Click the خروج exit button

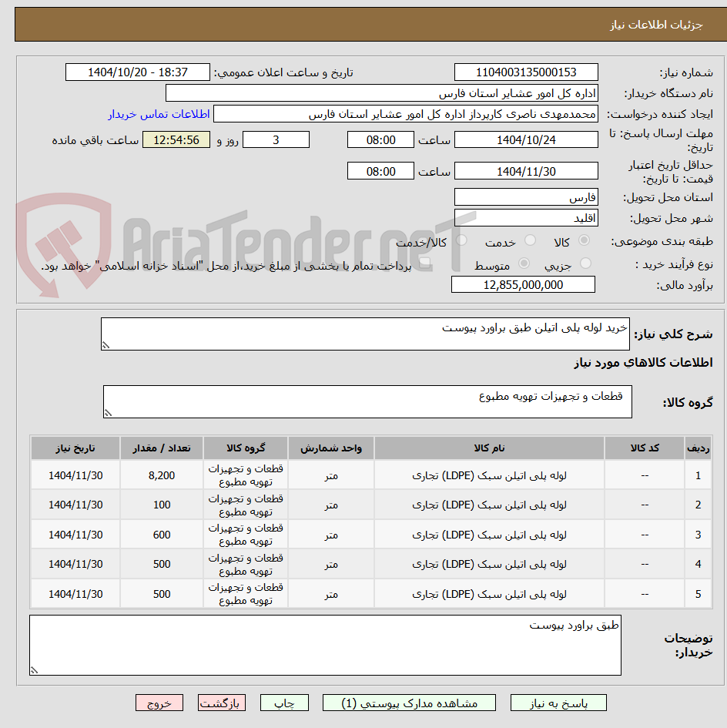159,703
